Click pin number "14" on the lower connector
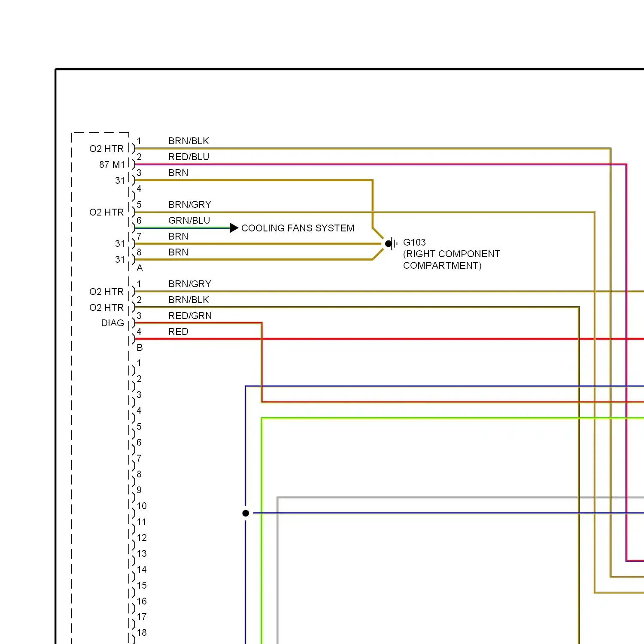This screenshot has height=644, width=644. click(x=142, y=569)
